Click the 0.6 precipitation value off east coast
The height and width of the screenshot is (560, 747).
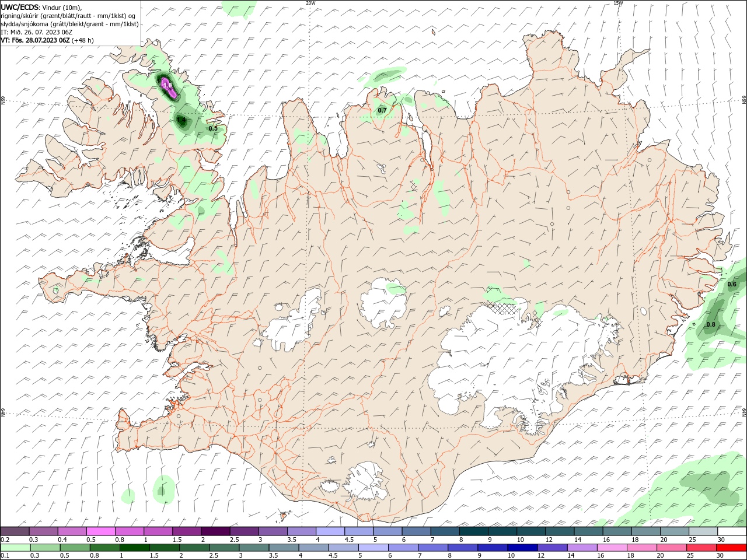coord(732,284)
